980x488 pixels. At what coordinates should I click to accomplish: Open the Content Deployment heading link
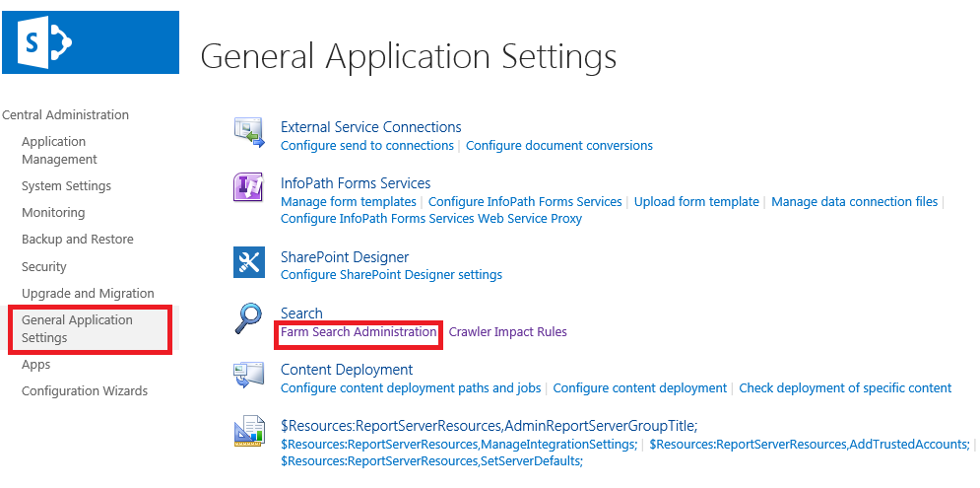click(x=347, y=370)
